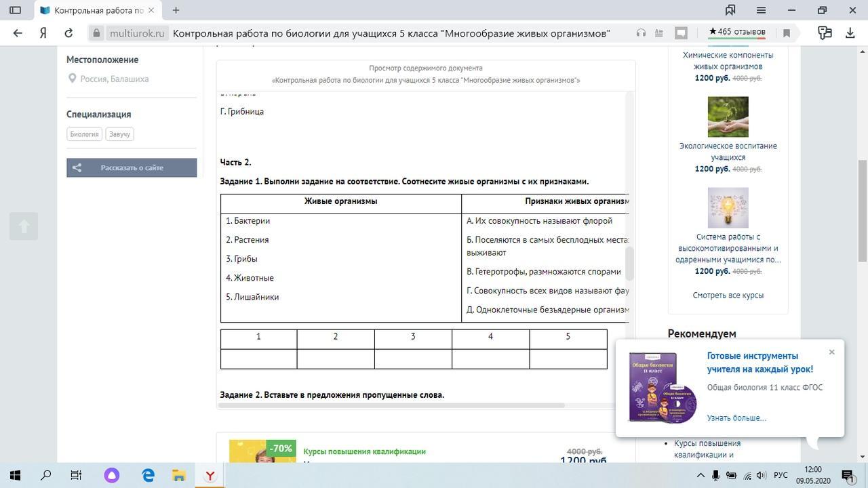Close the 'Готовые инструменты учителя' popup
868x488 pixels.
pos(832,352)
